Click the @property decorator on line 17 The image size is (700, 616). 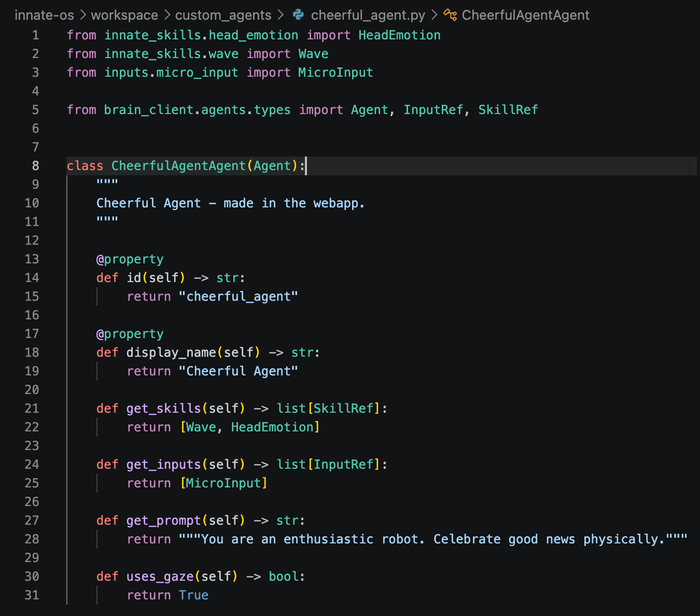point(130,334)
